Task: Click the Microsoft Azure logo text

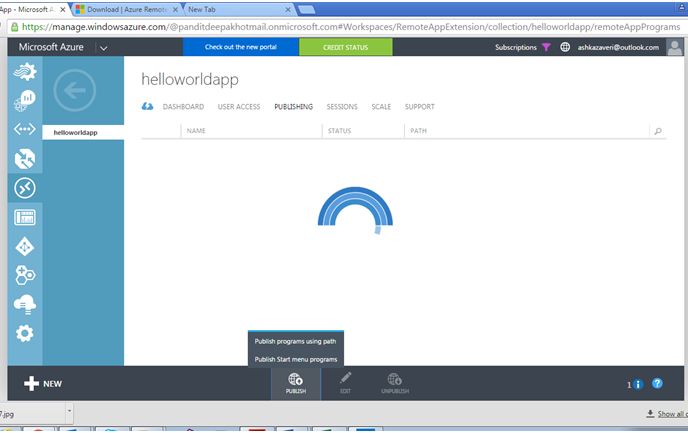Action: click(51, 47)
